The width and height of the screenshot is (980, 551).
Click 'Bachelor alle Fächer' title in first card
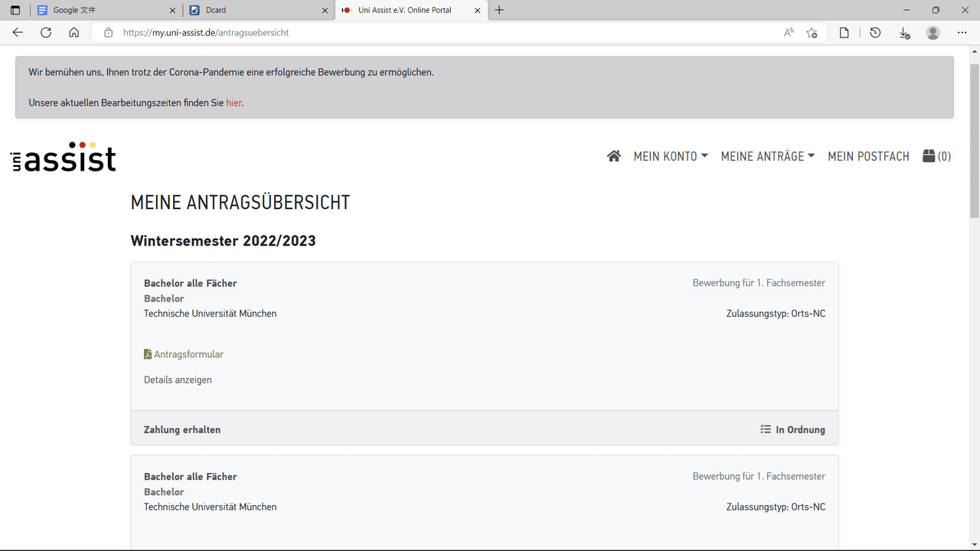point(191,282)
